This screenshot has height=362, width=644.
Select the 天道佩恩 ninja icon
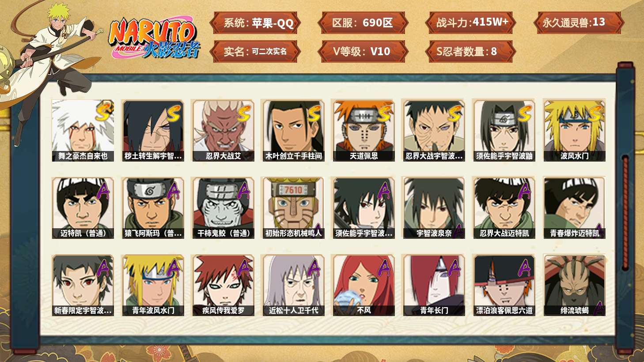364,130
